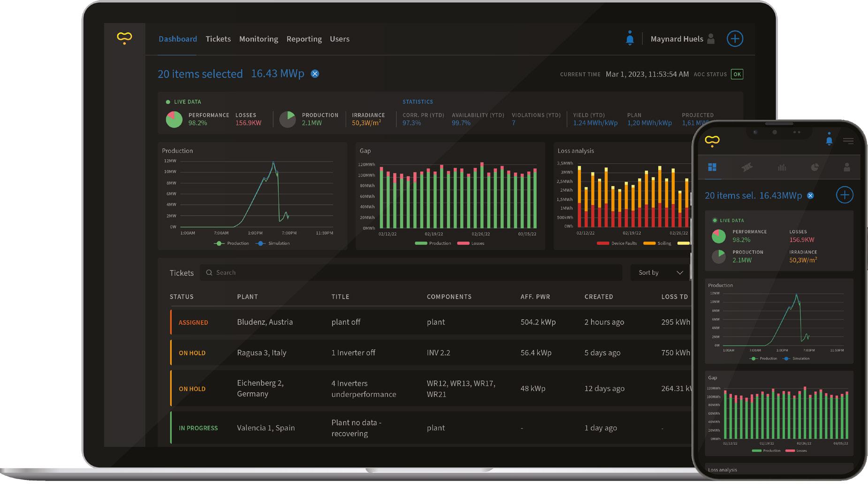Click the "1 Inverter off" ticket title

(x=353, y=353)
